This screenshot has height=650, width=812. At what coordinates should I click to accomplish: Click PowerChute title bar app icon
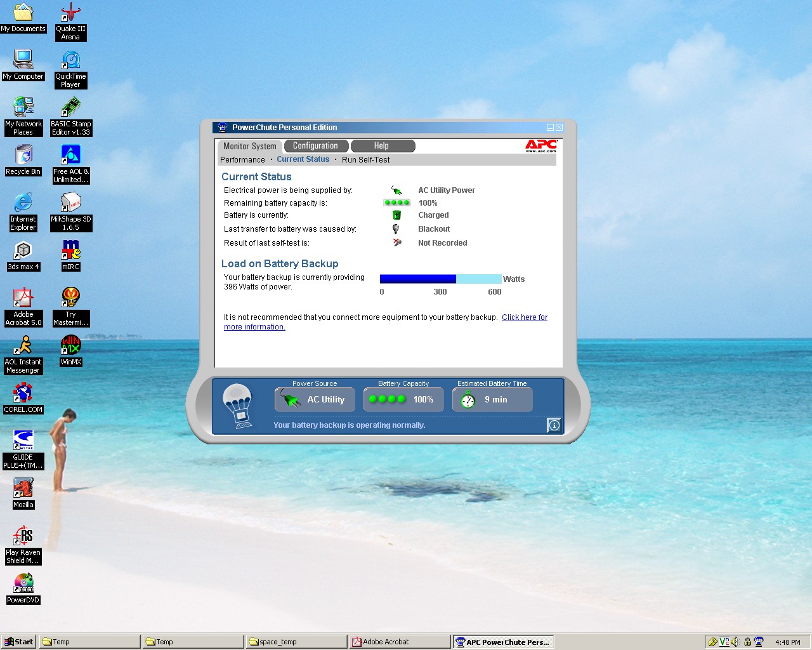pyautogui.click(x=222, y=128)
